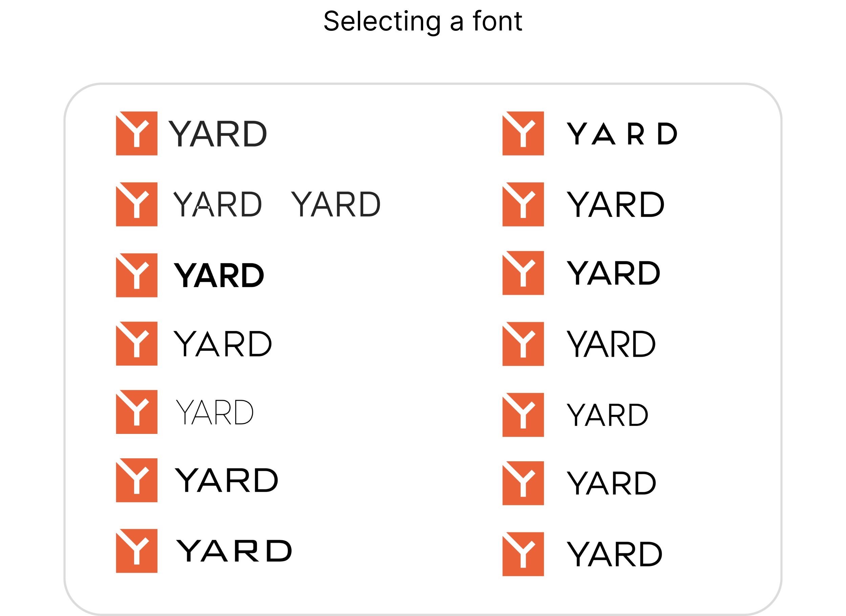Click the second YARD wordmark in the right column
The width and height of the screenshot is (846, 616).
pos(615,204)
